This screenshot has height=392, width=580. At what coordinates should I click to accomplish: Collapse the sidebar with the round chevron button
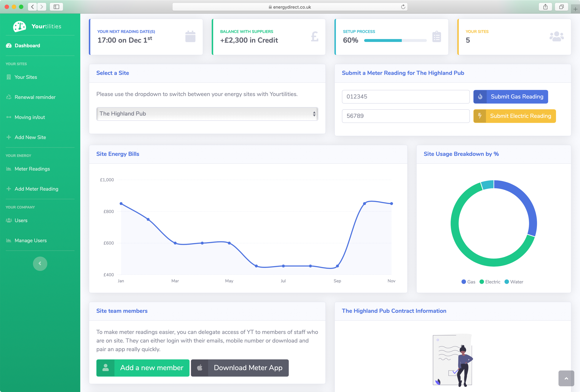[40, 263]
